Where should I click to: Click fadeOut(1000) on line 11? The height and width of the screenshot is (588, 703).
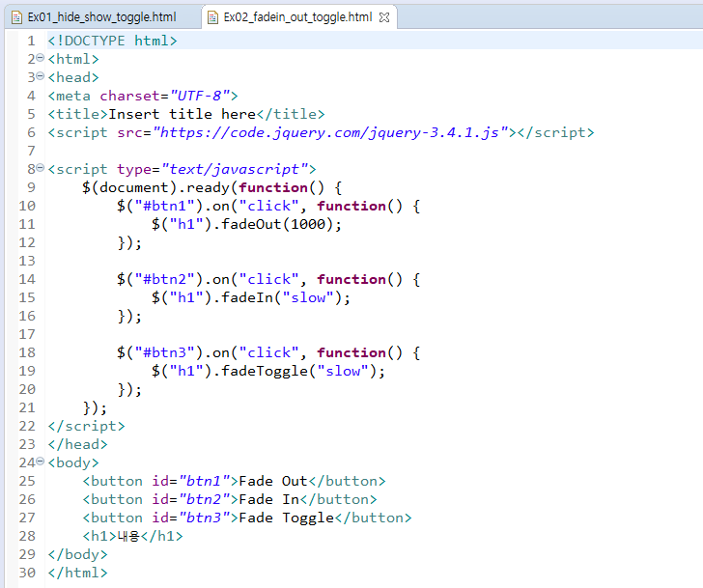[x=277, y=224]
